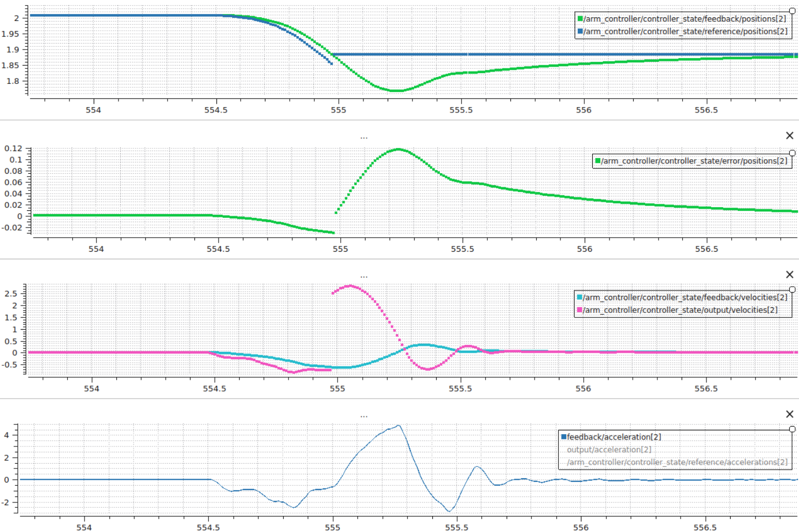Click the peak of the green error curve
Screen dimensions: 799x532
398,150
